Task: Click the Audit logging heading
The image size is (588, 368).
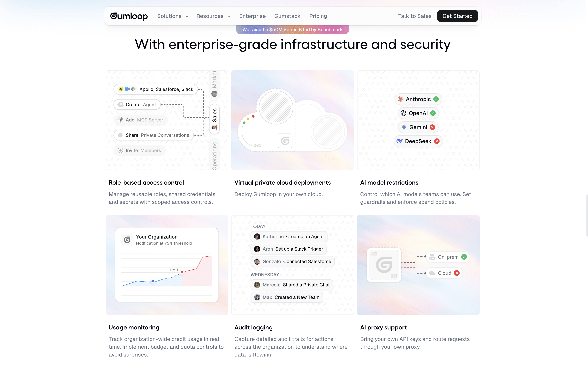Action: coord(253,327)
